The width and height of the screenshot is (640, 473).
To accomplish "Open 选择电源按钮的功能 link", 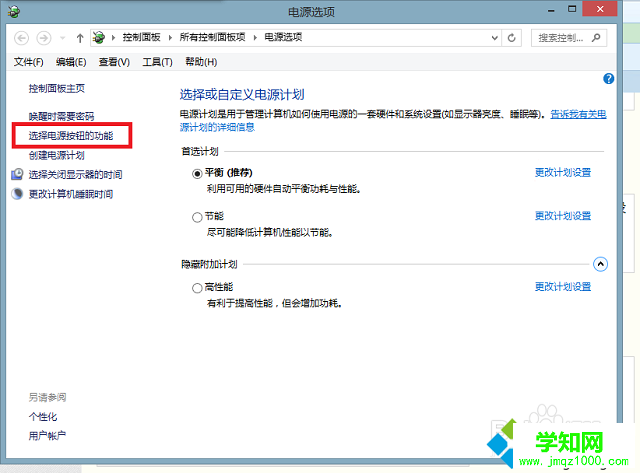I will coord(71,135).
